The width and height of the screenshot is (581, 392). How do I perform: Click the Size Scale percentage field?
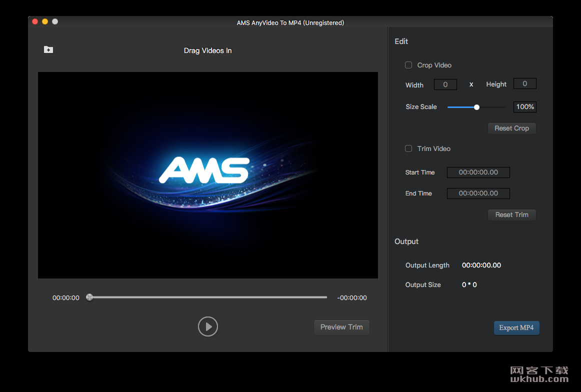524,106
